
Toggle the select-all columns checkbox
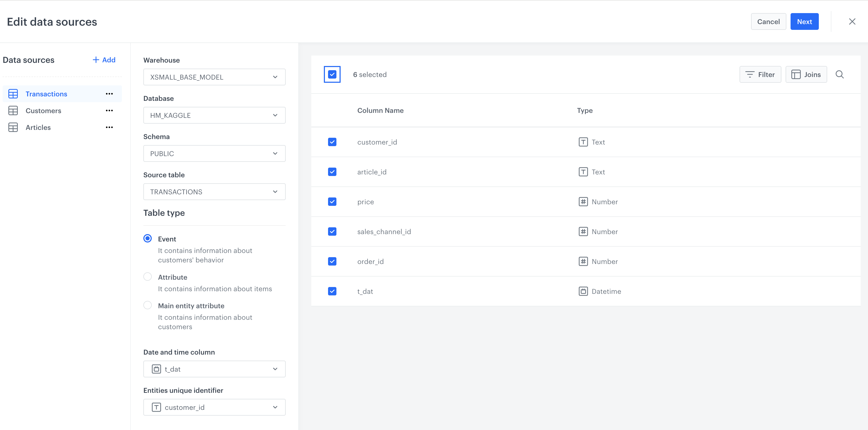click(x=332, y=74)
